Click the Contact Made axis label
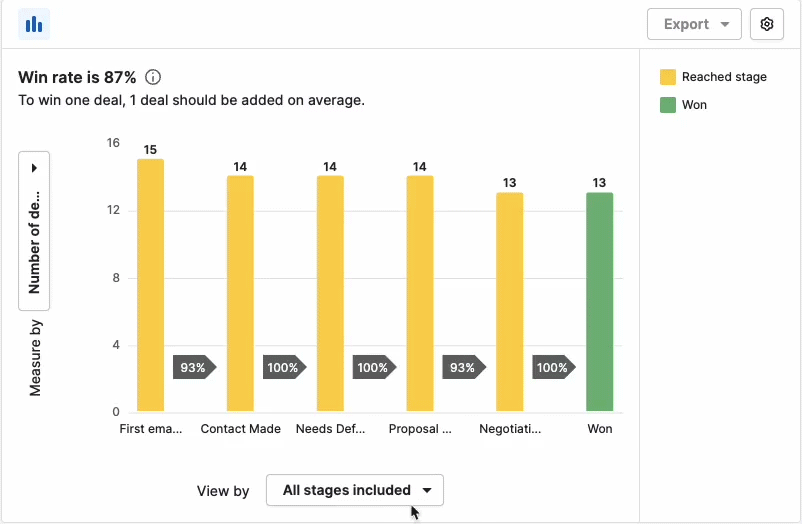802x524 pixels. [x=240, y=429]
